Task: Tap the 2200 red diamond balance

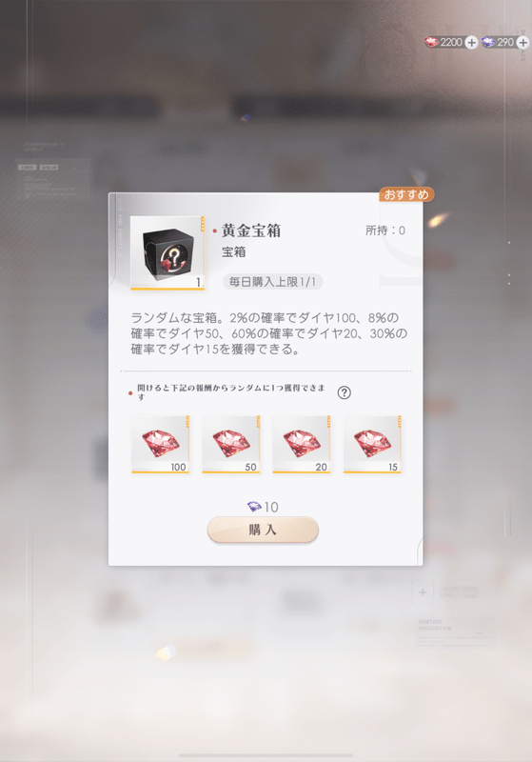Action: pyautogui.click(x=451, y=42)
